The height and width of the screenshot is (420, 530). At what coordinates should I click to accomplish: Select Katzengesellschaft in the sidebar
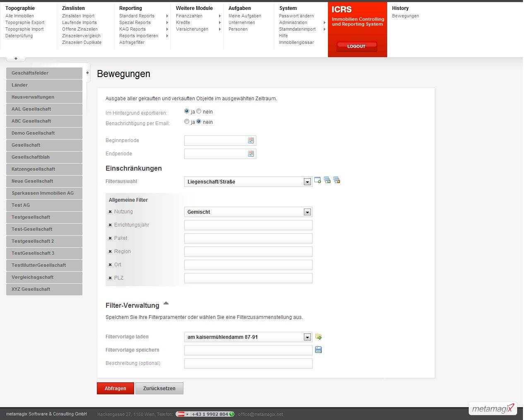[x=44, y=169]
